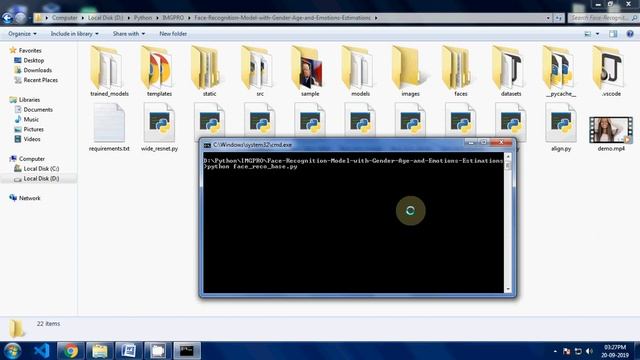Open Word taskbar icon
This screenshot has width=640, height=360.
(129, 351)
